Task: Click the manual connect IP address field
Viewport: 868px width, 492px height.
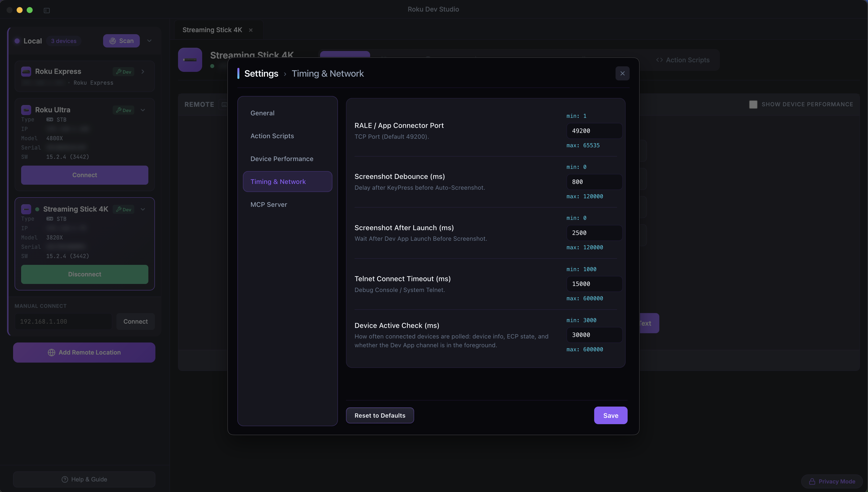Action: [x=63, y=321]
